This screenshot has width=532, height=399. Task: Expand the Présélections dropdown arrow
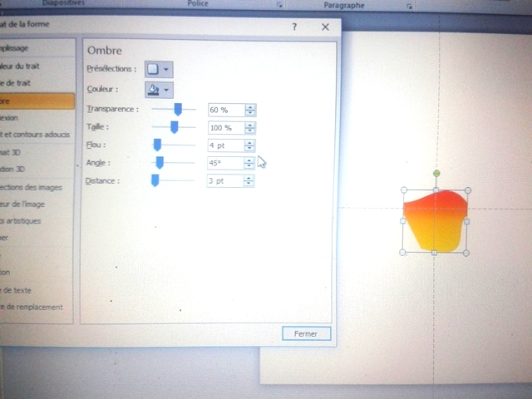tap(167, 69)
